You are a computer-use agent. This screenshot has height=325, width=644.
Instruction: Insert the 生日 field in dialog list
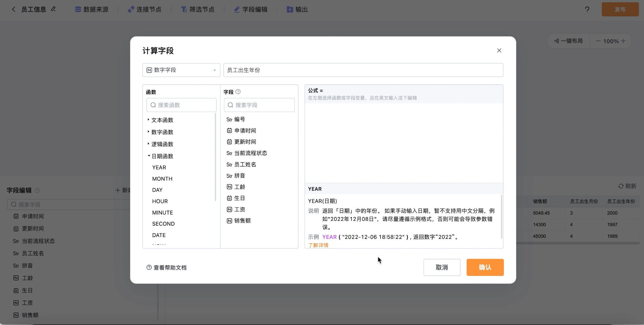click(236, 198)
